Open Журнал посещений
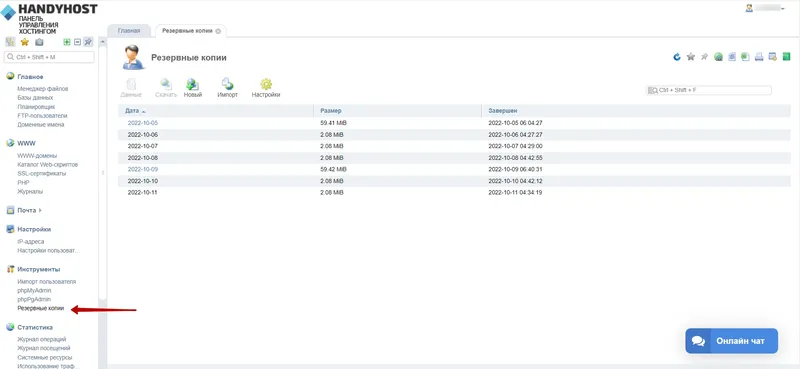The width and height of the screenshot is (800, 369). tap(44, 348)
